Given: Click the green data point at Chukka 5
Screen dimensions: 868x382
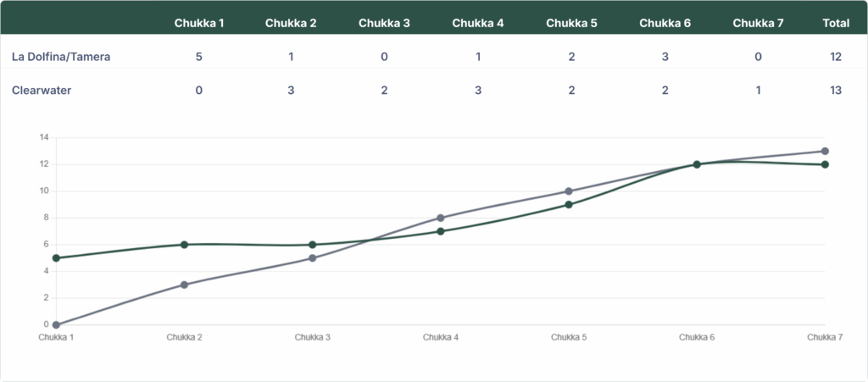Looking at the screenshot, I should coord(569,204).
